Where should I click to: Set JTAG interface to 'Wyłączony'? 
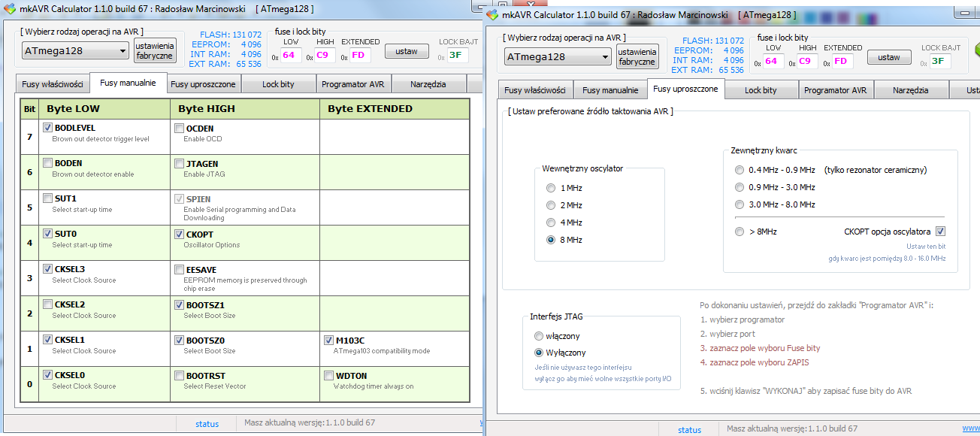pyautogui.click(x=539, y=353)
